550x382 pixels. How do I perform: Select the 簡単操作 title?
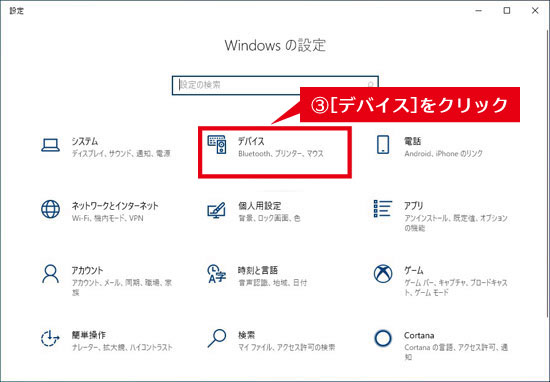point(89,335)
